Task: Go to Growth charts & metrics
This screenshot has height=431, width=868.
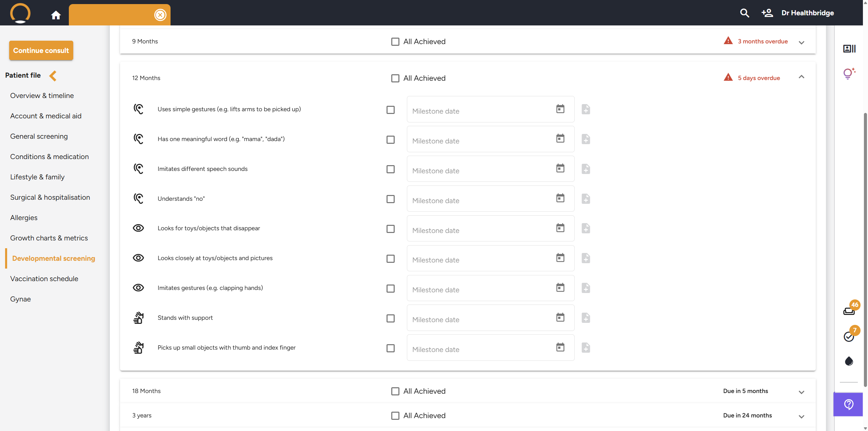Action: click(x=49, y=238)
